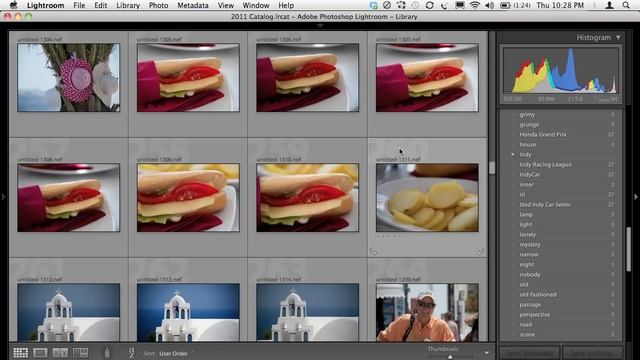Select sandwich photo untitled-1310
This screenshot has width=640, height=360.
click(x=307, y=198)
